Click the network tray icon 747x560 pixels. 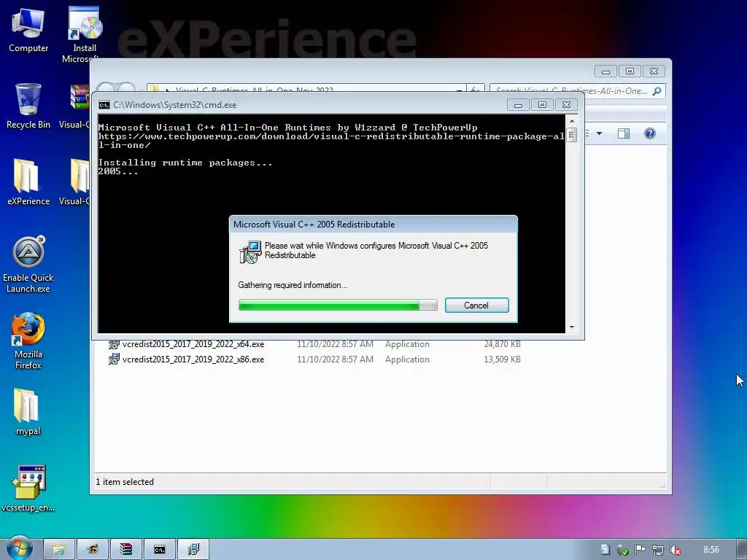click(x=658, y=550)
